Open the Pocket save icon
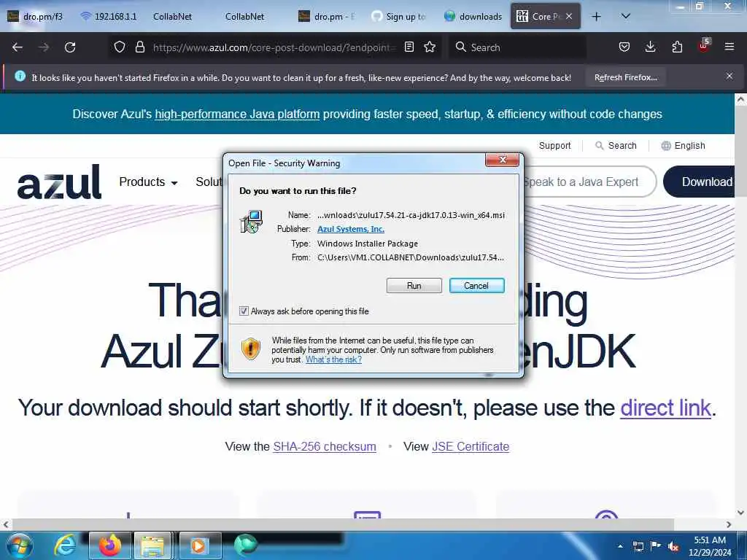 tap(624, 47)
